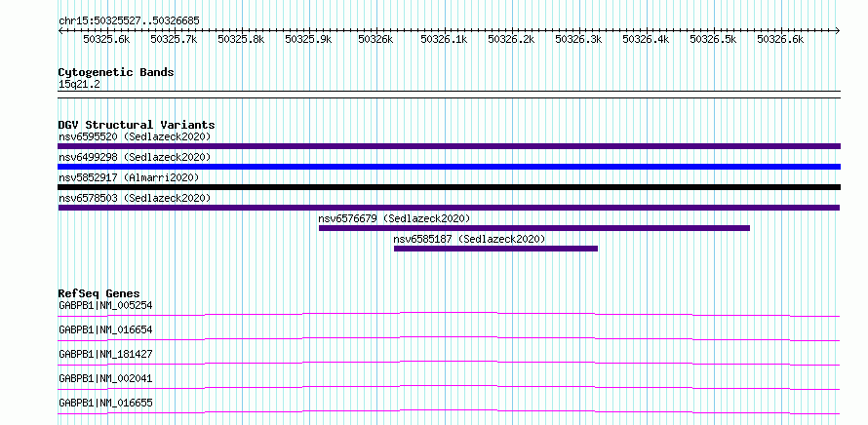The width and height of the screenshot is (868, 425).
Task: Click the 50326.6k ruler tick label
Action: coord(780,40)
